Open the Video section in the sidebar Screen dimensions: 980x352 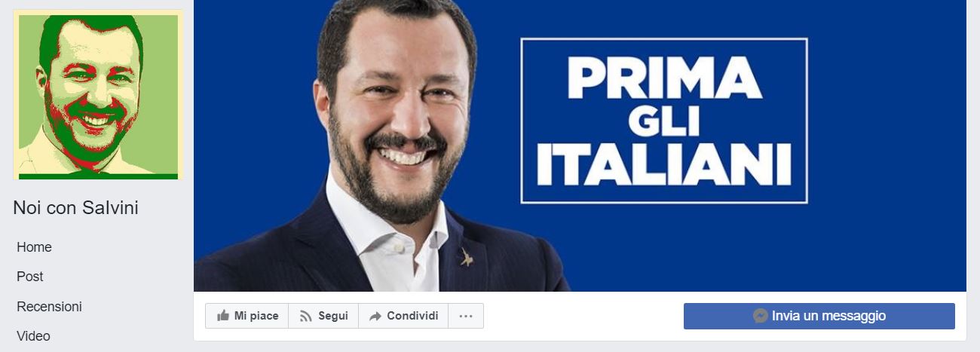point(33,336)
